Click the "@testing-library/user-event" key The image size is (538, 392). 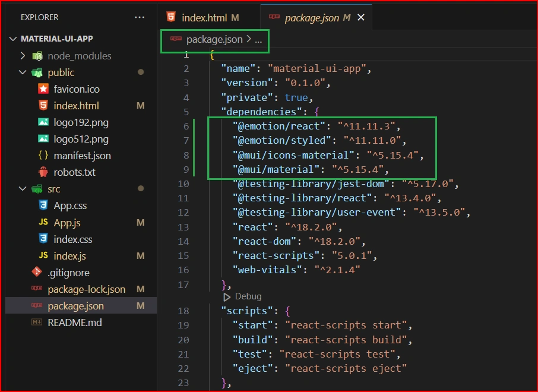(x=317, y=213)
